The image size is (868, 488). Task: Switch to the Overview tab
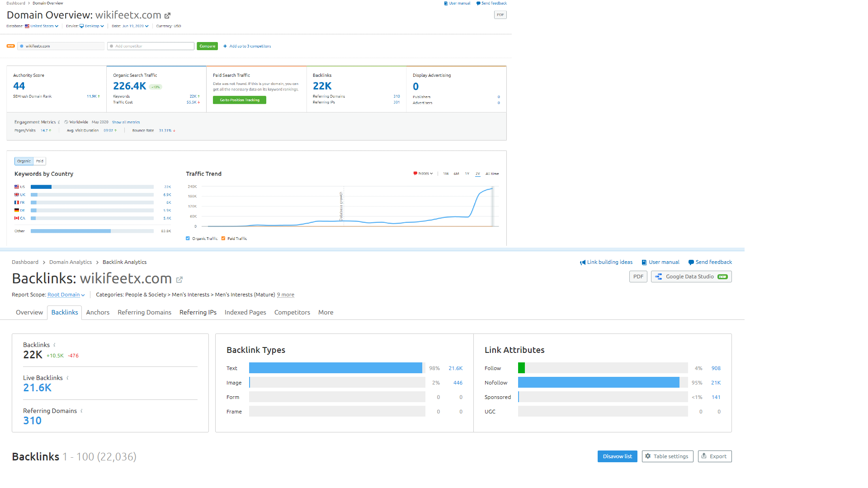29,313
